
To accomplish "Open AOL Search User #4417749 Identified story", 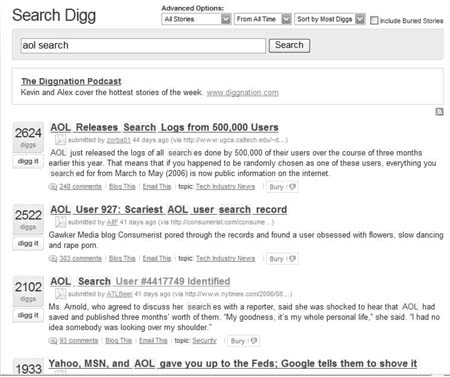I will pos(140,281).
